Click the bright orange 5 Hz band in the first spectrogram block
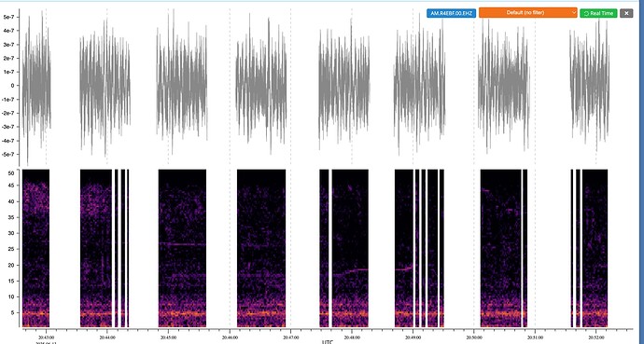The width and height of the screenshot is (644, 344). [35, 313]
